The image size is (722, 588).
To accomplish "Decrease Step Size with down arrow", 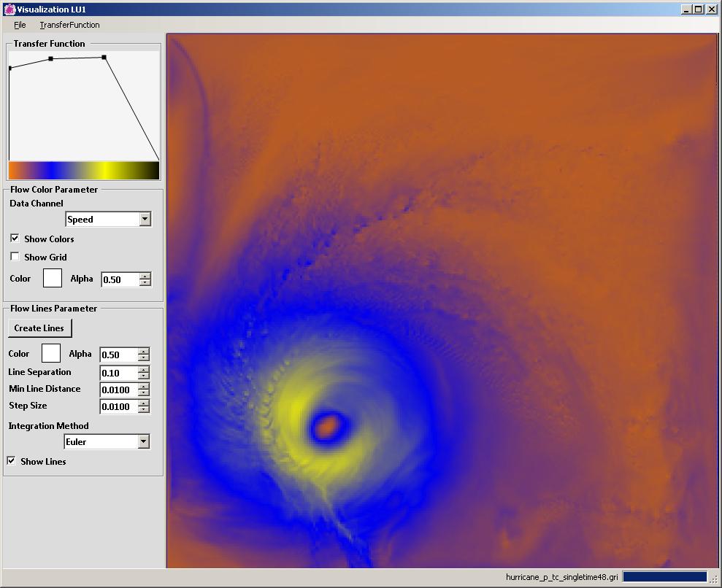I will click(143, 410).
